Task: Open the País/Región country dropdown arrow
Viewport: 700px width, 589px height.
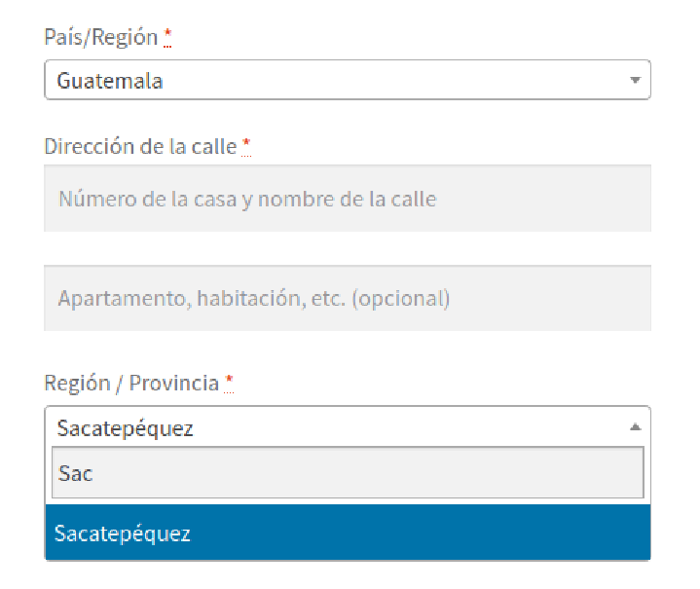Action: coord(635,81)
